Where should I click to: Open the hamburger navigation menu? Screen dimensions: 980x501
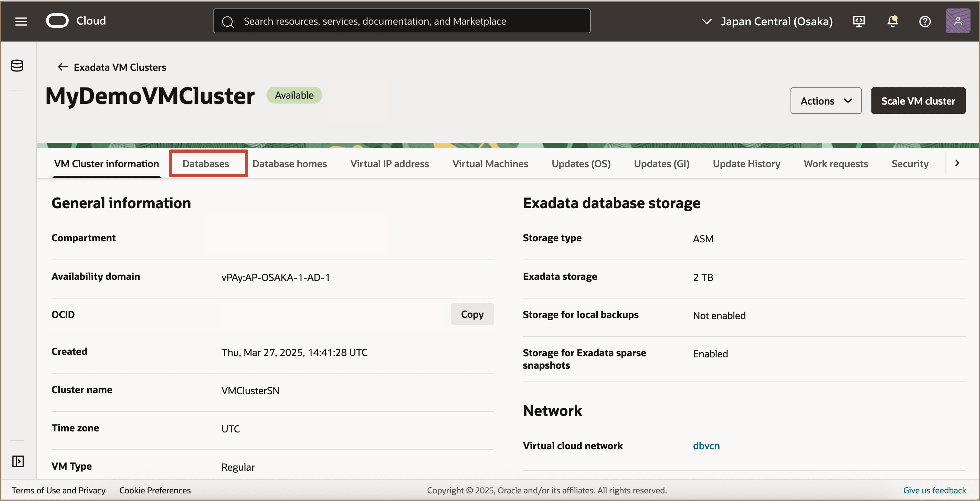pos(21,21)
